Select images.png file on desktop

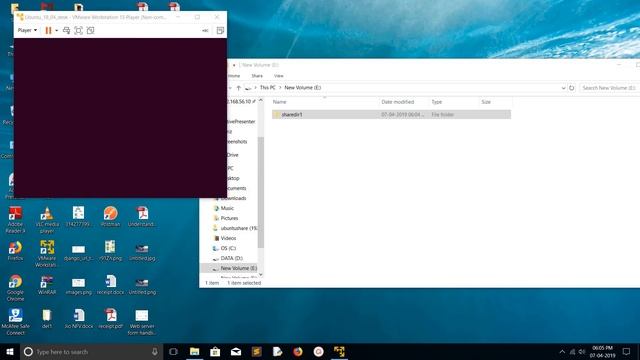[x=78, y=285]
